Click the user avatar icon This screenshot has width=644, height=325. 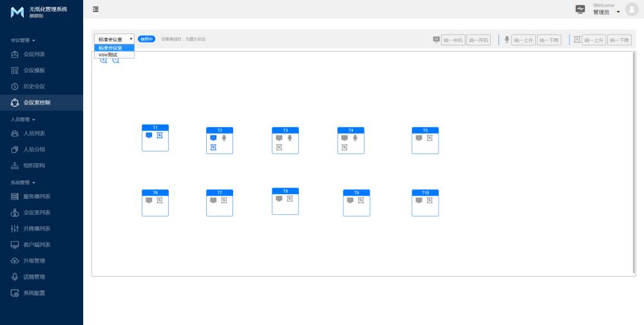click(x=630, y=9)
